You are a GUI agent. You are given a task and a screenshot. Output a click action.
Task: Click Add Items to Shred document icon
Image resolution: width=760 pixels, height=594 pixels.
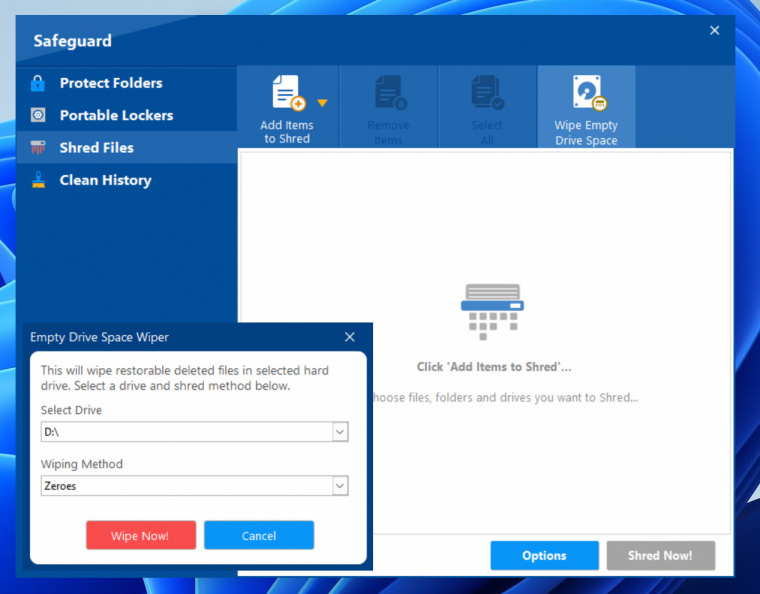coord(288,93)
